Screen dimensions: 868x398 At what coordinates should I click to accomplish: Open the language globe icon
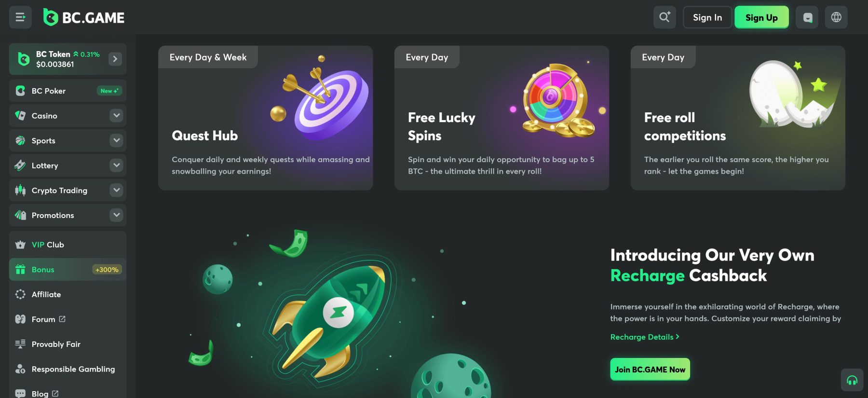tap(836, 17)
